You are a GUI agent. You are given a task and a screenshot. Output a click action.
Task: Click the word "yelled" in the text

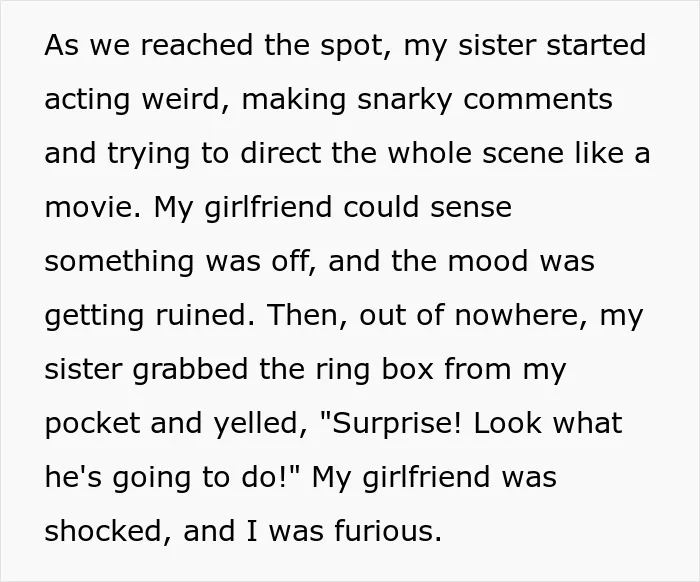point(255,424)
